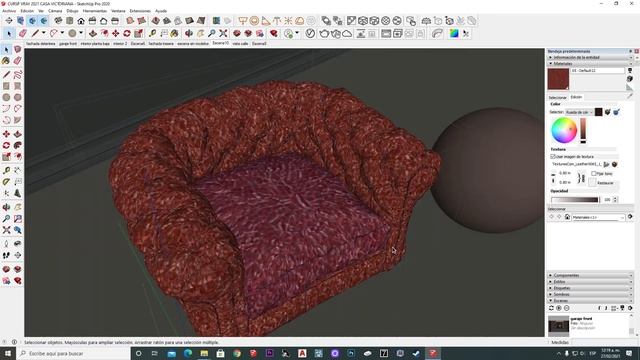
Task: Switch to Iso view in views toolbar
Action: click(x=58, y=21)
